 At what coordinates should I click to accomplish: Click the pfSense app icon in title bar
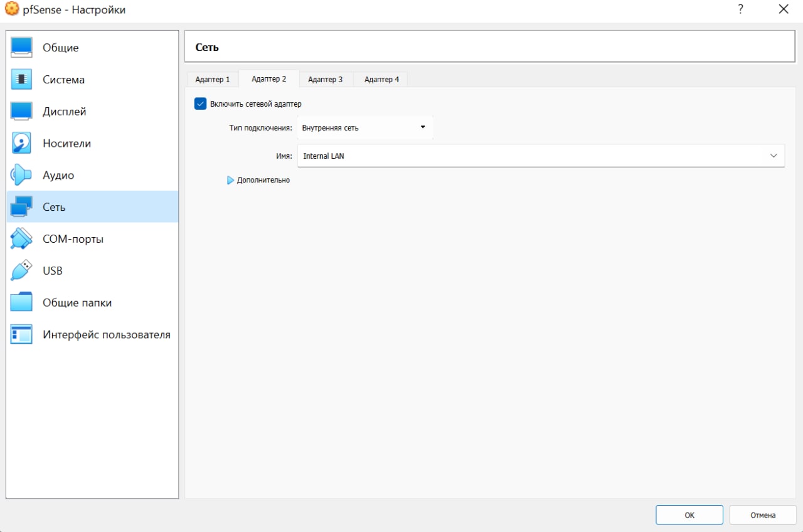12,9
